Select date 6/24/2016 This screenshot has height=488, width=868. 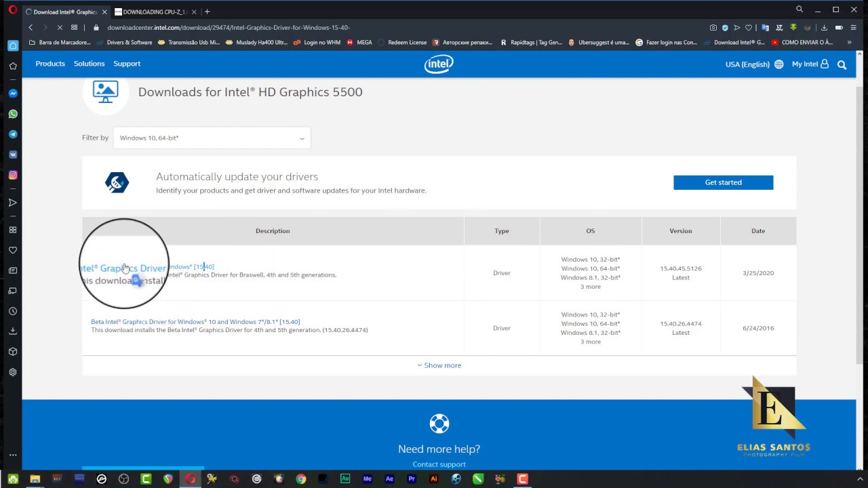tap(758, 328)
